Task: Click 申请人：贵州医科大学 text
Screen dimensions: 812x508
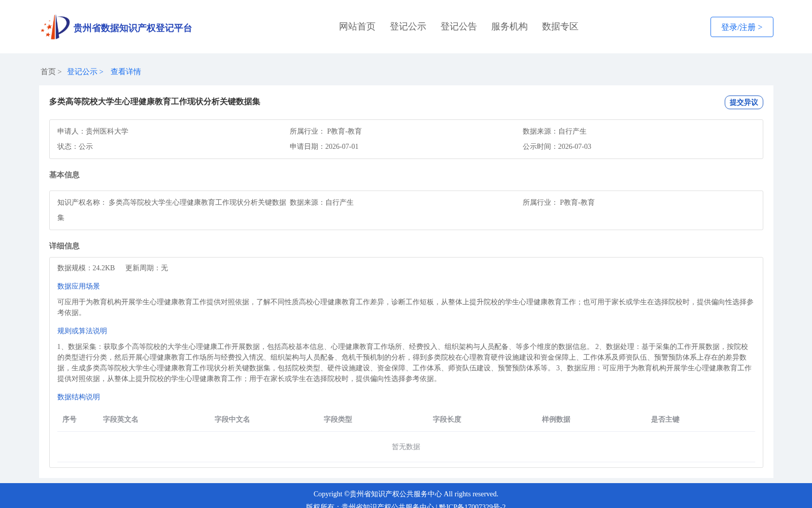Action: click(93, 131)
